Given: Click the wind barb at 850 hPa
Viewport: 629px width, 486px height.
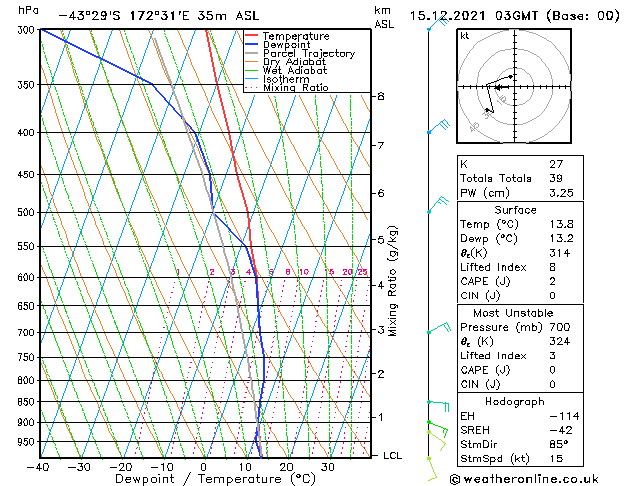Looking at the screenshot, I should coord(438,404).
